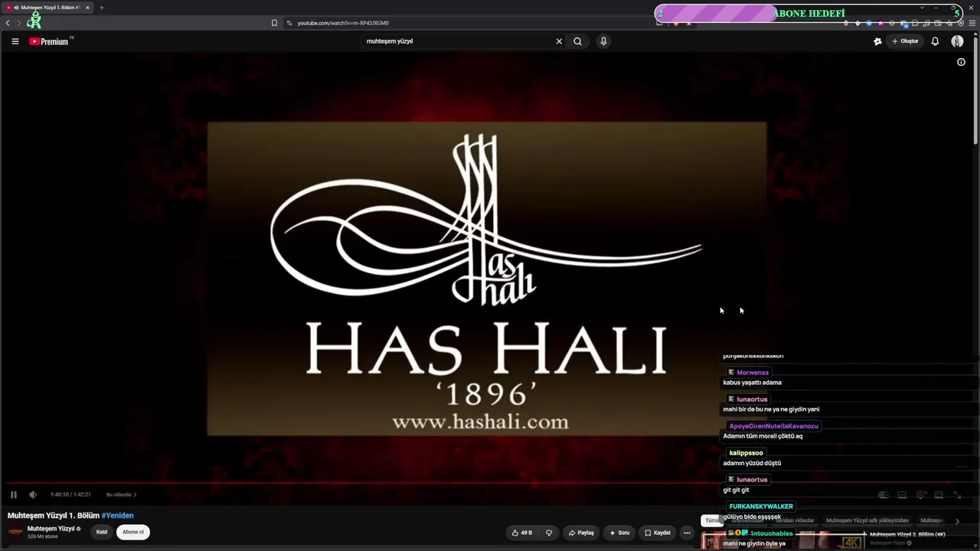Open player settings gear
Viewport: 980px width, 551px height.
click(x=921, y=495)
